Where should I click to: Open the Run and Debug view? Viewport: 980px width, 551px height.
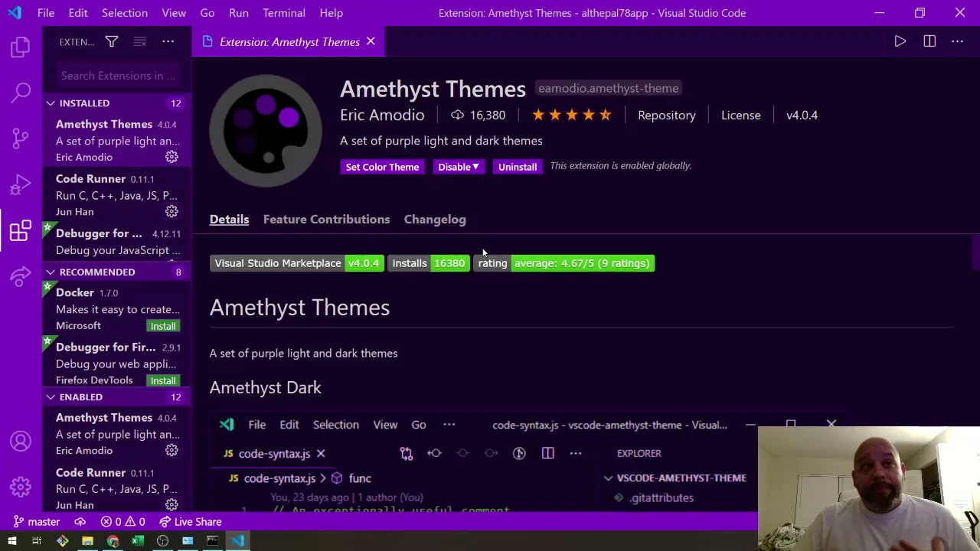21,184
